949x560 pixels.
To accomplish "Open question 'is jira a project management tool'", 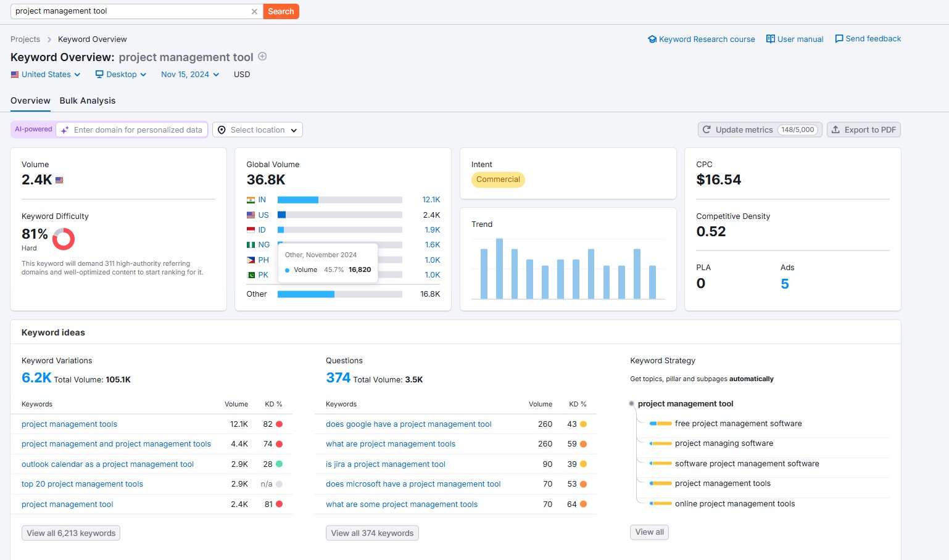I will tap(386, 464).
